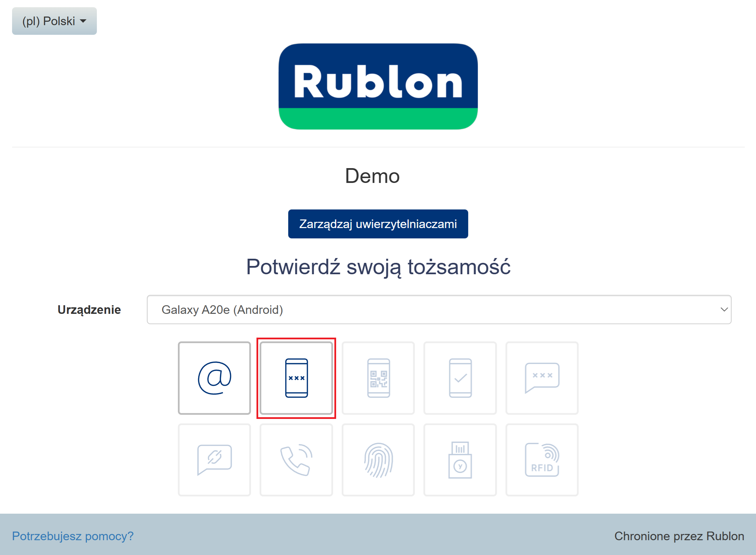Choose the fingerprint WebAuthn method

point(378,460)
